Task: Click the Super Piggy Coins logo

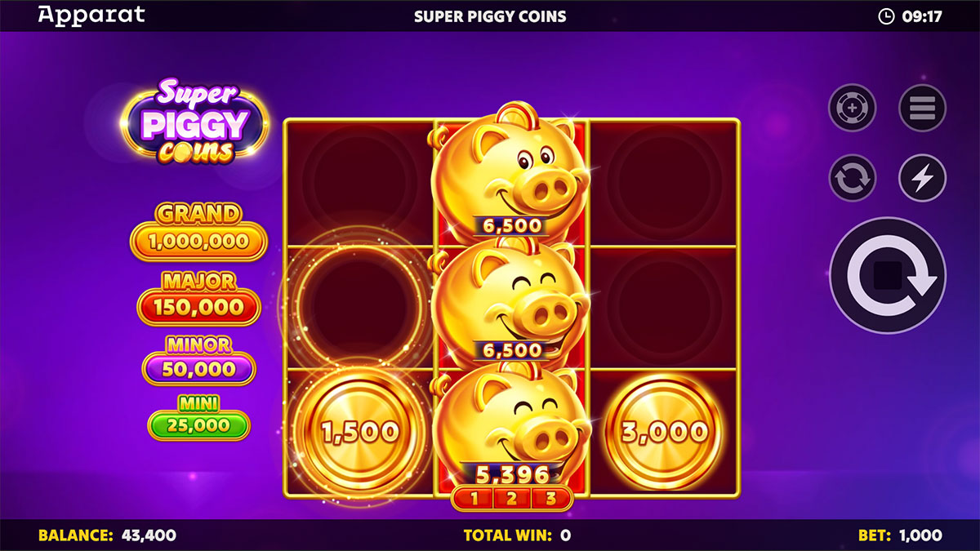Action: click(x=195, y=122)
